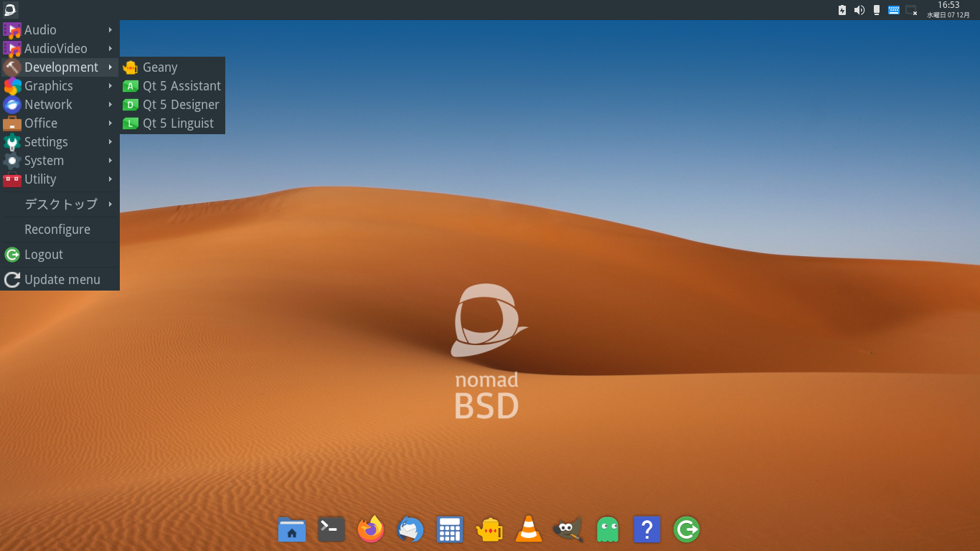This screenshot has height=551, width=980.
Task: Launch VLC media player from the dock
Action: tap(529, 529)
